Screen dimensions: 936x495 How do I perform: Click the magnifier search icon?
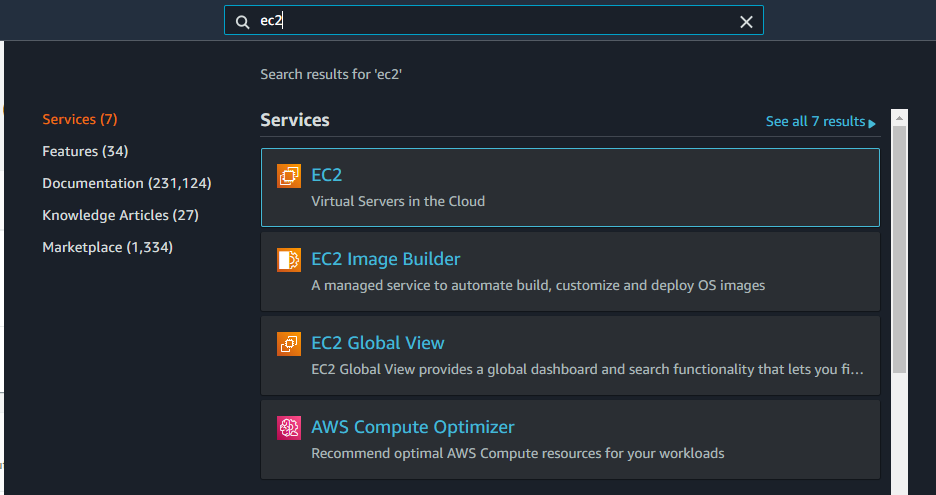242,22
